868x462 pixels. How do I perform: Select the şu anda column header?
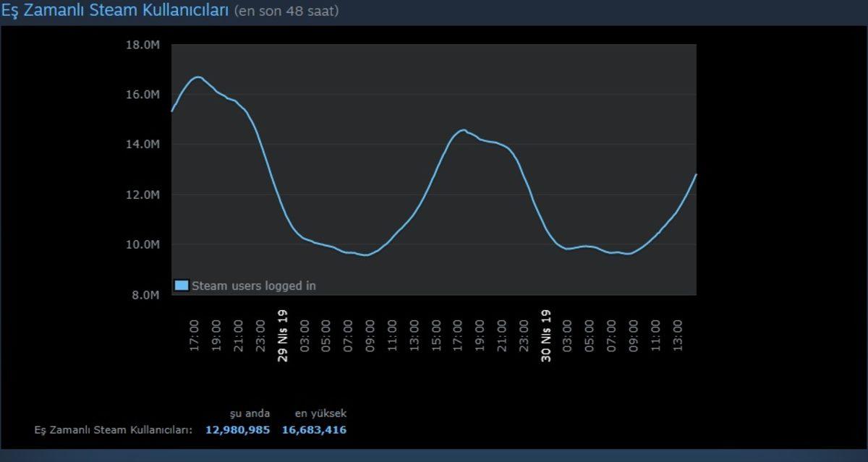(249, 413)
